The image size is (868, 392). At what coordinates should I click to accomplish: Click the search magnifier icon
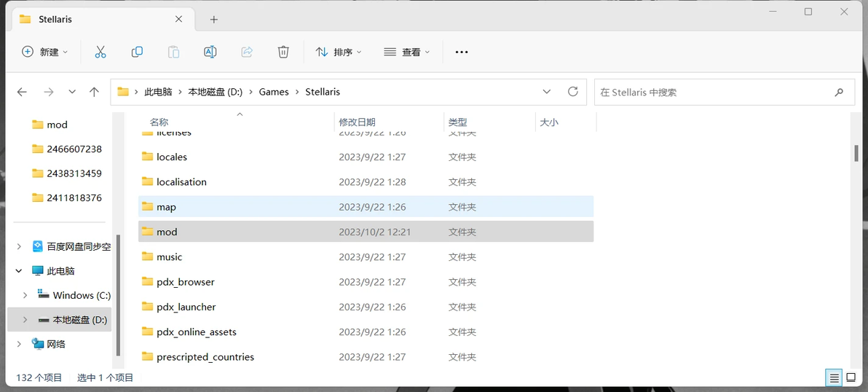click(839, 93)
